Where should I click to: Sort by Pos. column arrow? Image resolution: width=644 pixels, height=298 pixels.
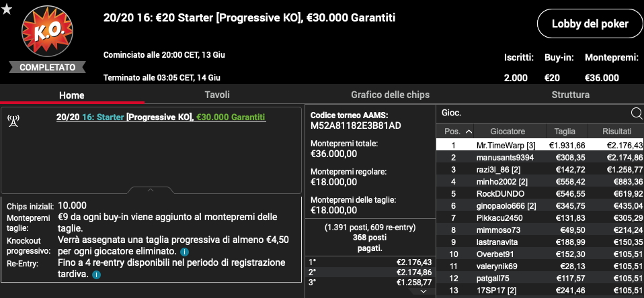pyautogui.click(x=469, y=132)
